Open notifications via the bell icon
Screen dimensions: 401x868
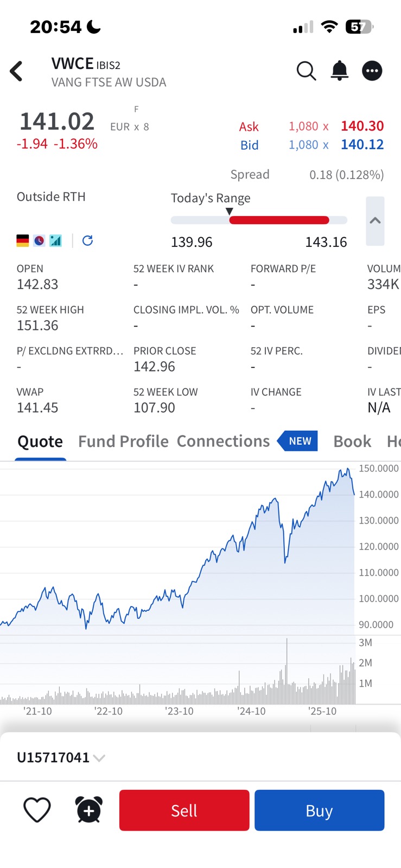(x=339, y=71)
